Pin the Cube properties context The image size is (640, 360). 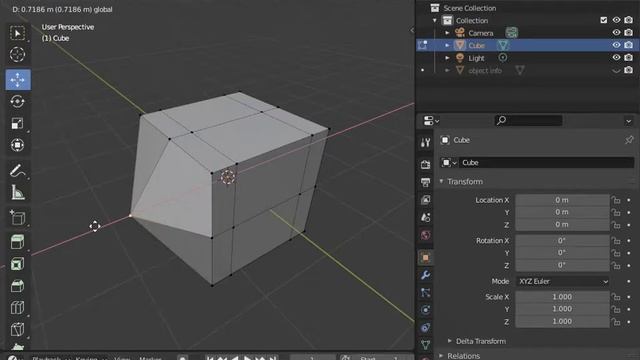pos(629,140)
